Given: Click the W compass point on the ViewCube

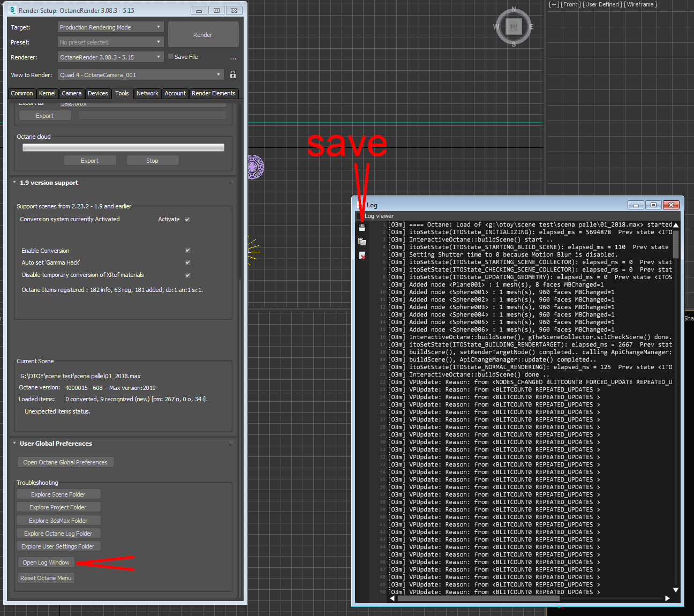Looking at the screenshot, I should (x=496, y=26).
